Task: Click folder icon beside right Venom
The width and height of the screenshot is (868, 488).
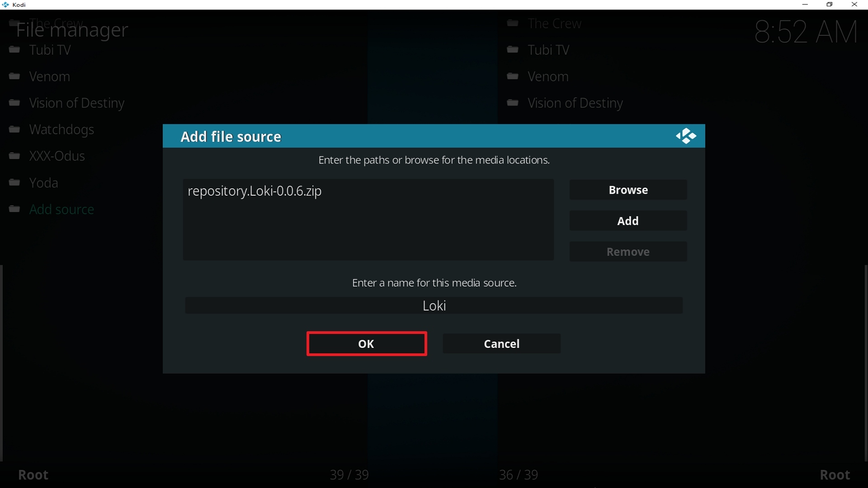Action: 513,76
